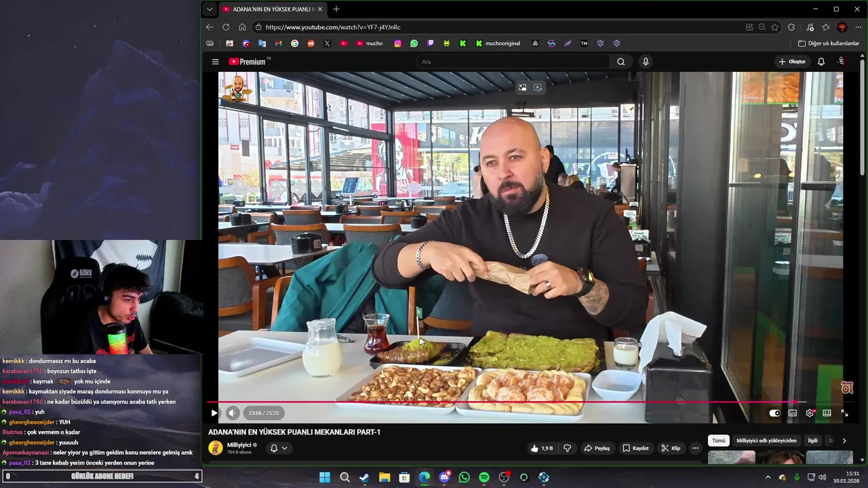868x488 pixels.
Task: Click the Klip clip button
Action: 671,448
